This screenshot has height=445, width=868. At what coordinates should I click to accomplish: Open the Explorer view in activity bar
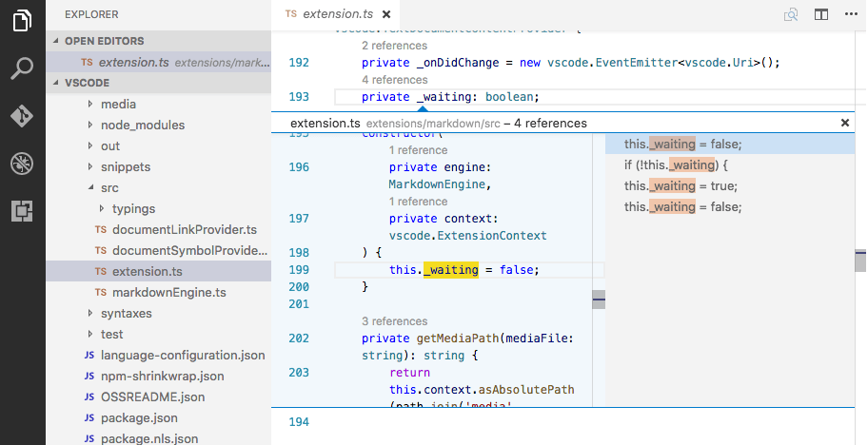(x=22, y=21)
